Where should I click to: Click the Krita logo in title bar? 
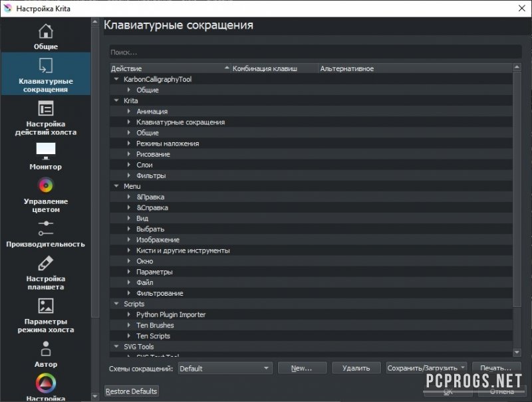click(x=7, y=8)
